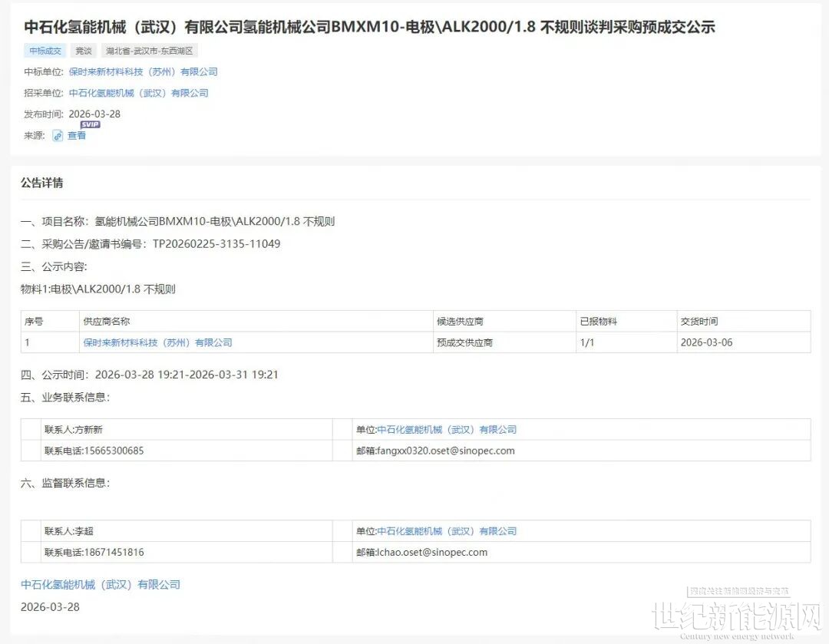The image size is (829, 644).
Task: Click the 预成交供应商 table cell
Action: pyautogui.click(x=465, y=342)
